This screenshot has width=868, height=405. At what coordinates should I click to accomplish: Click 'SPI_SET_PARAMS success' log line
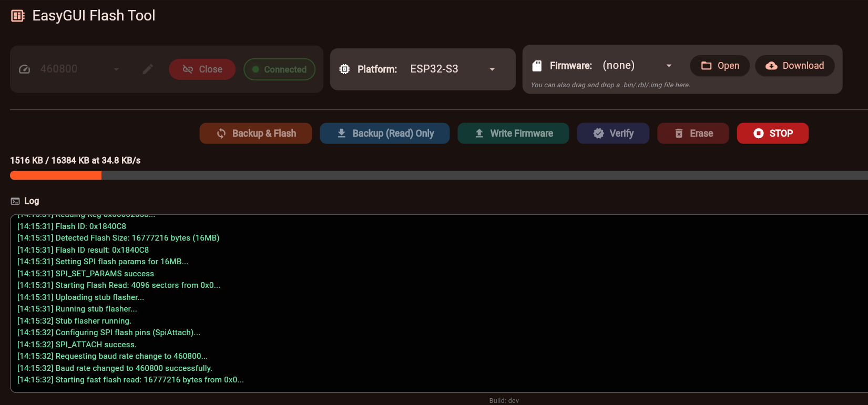86,274
